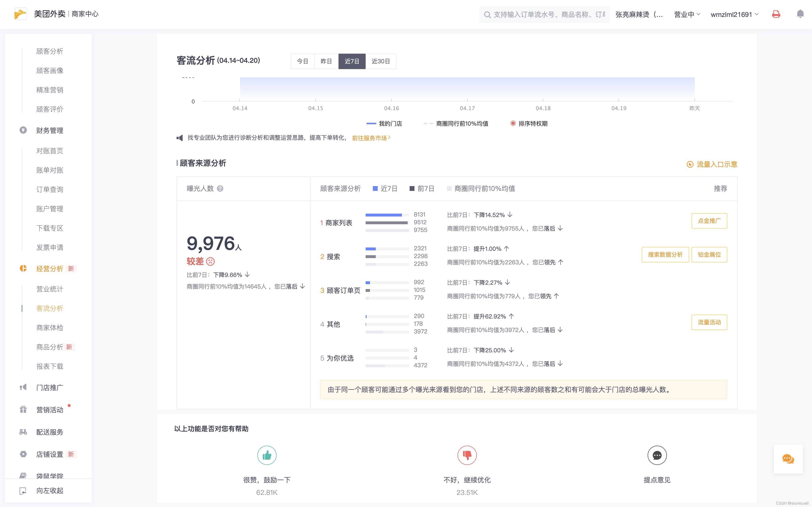Click the 提点意见 chat bubble icon

(657, 455)
